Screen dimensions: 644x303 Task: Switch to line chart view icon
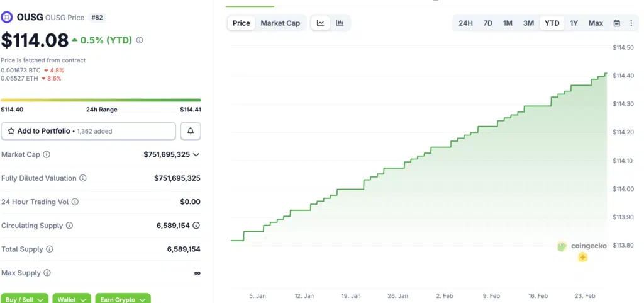[321, 23]
